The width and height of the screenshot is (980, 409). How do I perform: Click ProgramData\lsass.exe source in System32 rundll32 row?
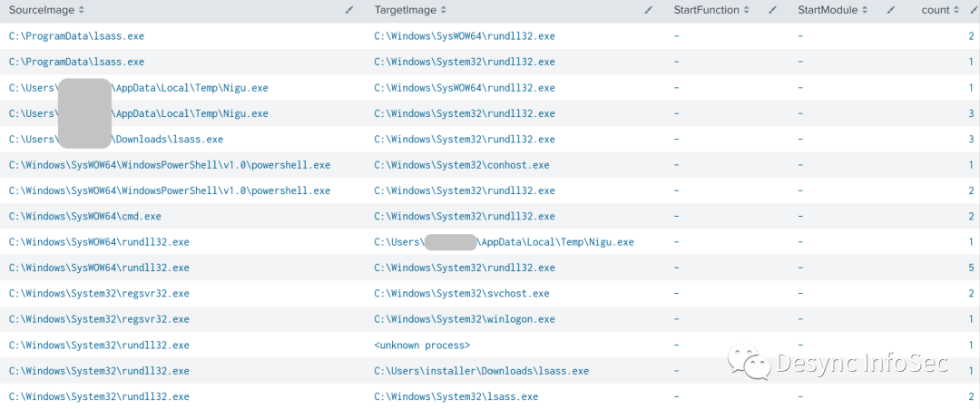click(x=76, y=62)
